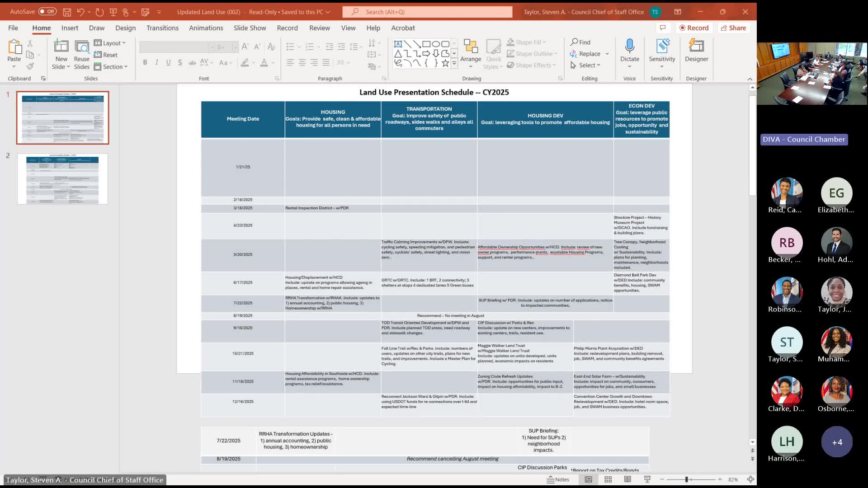This screenshot has width=868, height=488.
Task: Click the Save icon in title bar
Action: pyautogui.click(x=66, y=12)
